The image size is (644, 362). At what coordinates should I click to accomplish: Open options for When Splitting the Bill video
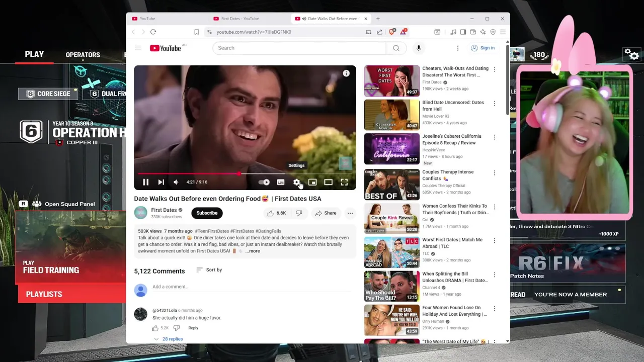click(495, 275)
